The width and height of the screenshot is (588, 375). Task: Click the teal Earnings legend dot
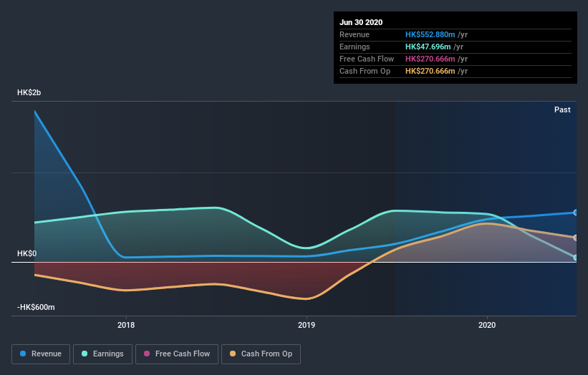[x=85, y=354]
